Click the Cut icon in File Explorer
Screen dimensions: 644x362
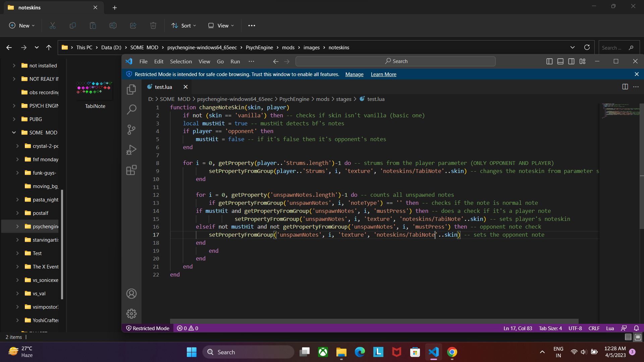[x=53, y=25]
